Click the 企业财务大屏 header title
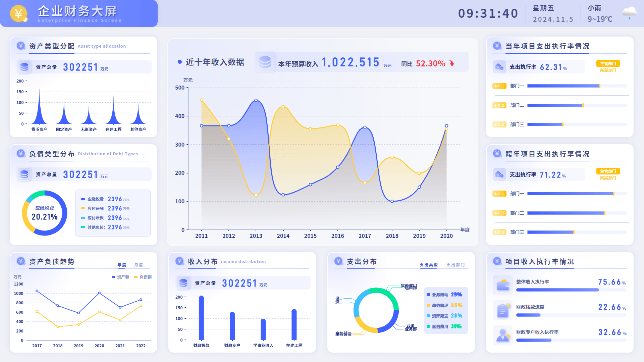Screen dimensions: 644x362 click(77, 11)
